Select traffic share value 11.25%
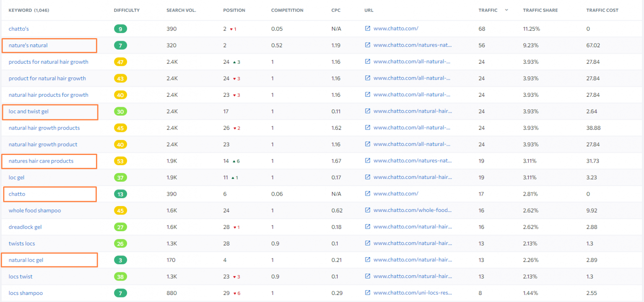 pyautogui.click(x=531, y=29)
